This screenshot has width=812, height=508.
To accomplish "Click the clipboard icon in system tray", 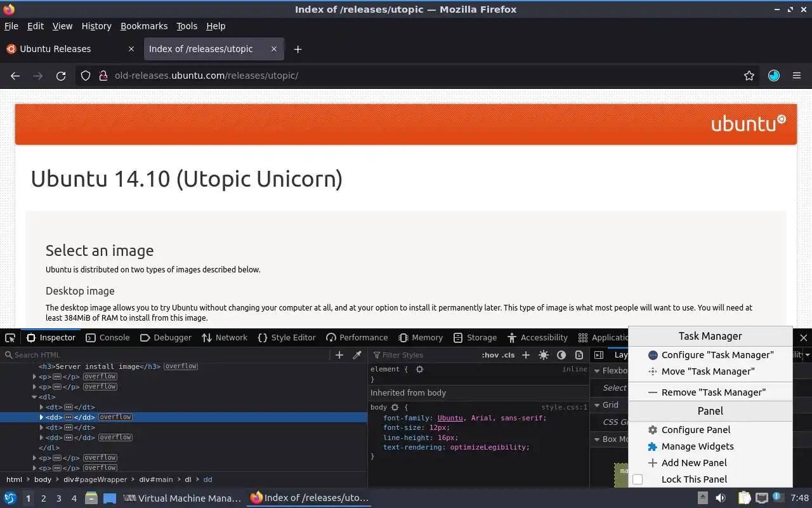I will pos(744,498).
